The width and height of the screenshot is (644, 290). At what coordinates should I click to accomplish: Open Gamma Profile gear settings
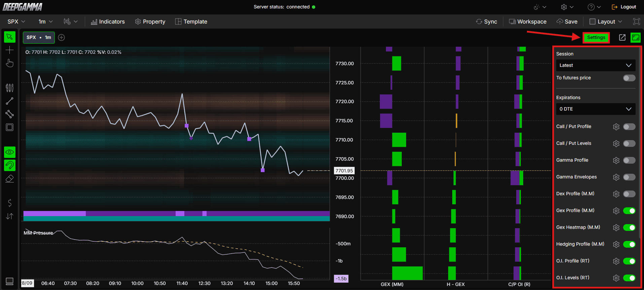[x=616, y=160]
